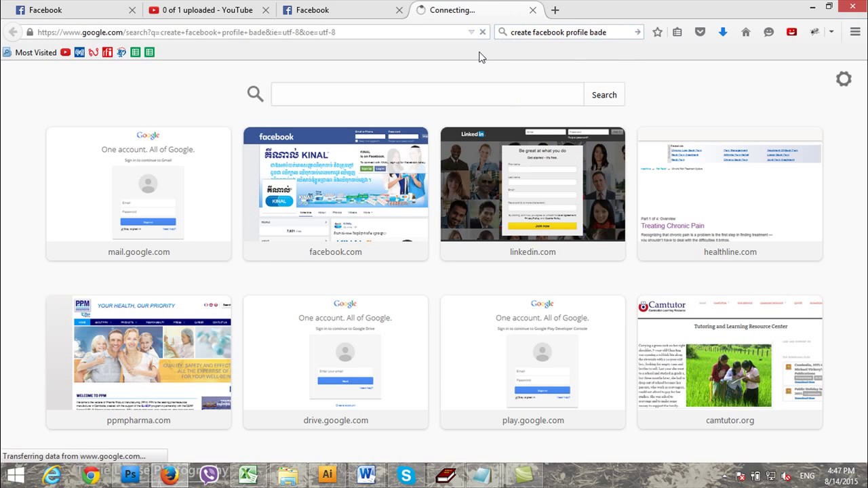Expand the address bar history dropdown
Screen dimensions: 868x488
click(x=471, y=32)
